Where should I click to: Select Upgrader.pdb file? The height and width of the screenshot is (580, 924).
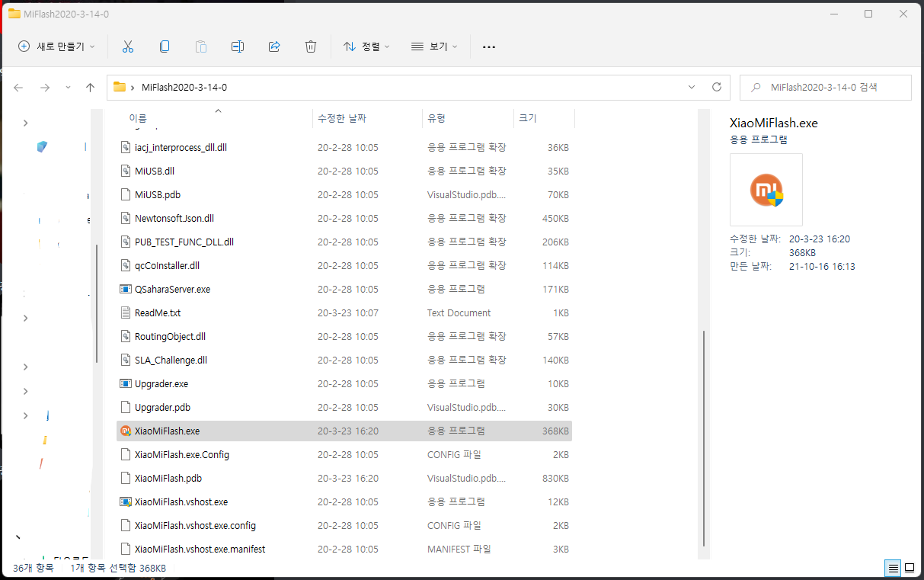click(344, 407)
